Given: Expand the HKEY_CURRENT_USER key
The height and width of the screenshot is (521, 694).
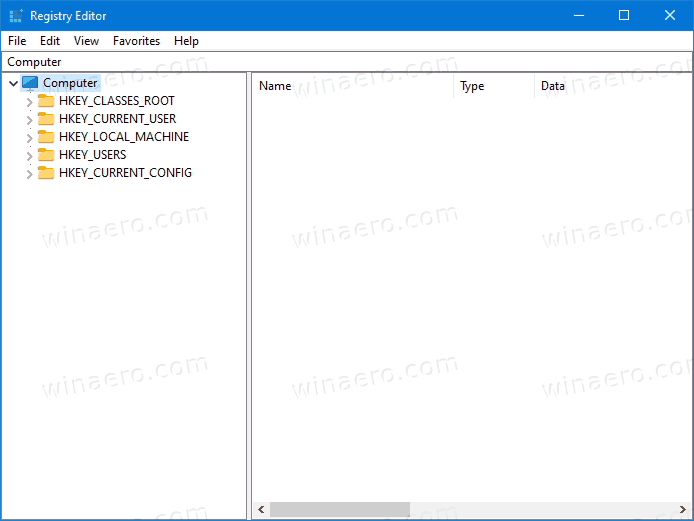Looking at the screenshot, I should (29, 120).
